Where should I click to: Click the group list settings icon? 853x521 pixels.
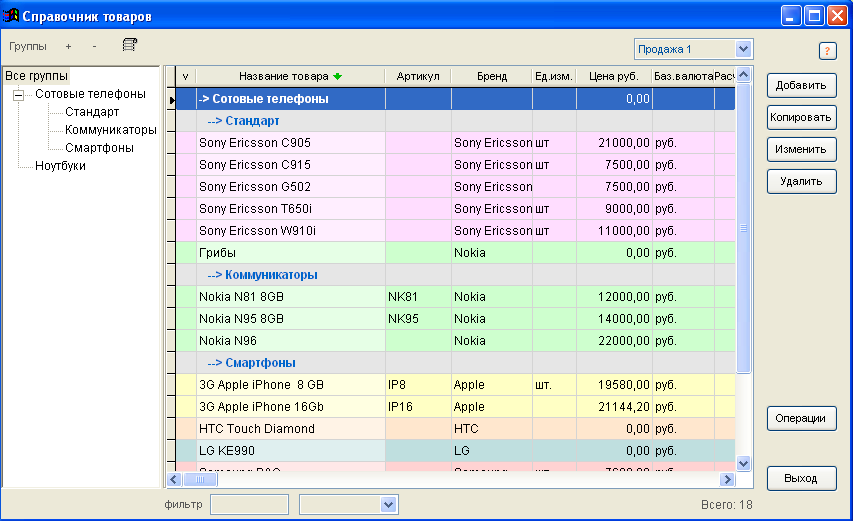[129, 45]
